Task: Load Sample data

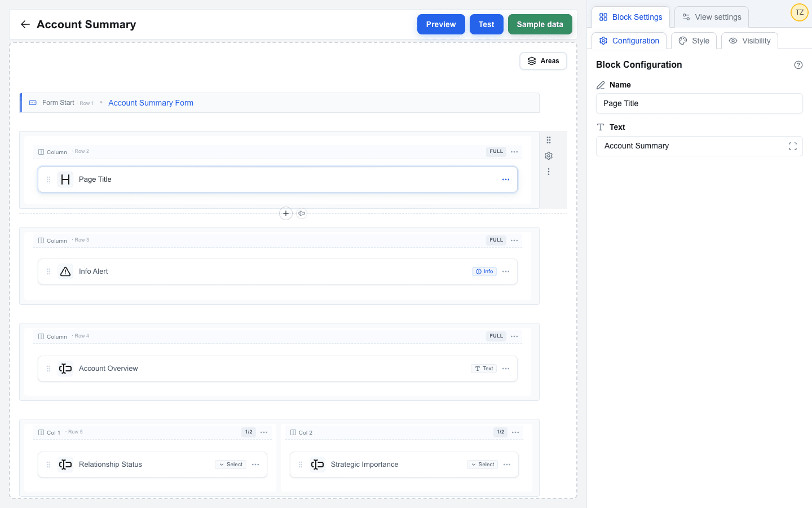Action: tap(540, 24)
